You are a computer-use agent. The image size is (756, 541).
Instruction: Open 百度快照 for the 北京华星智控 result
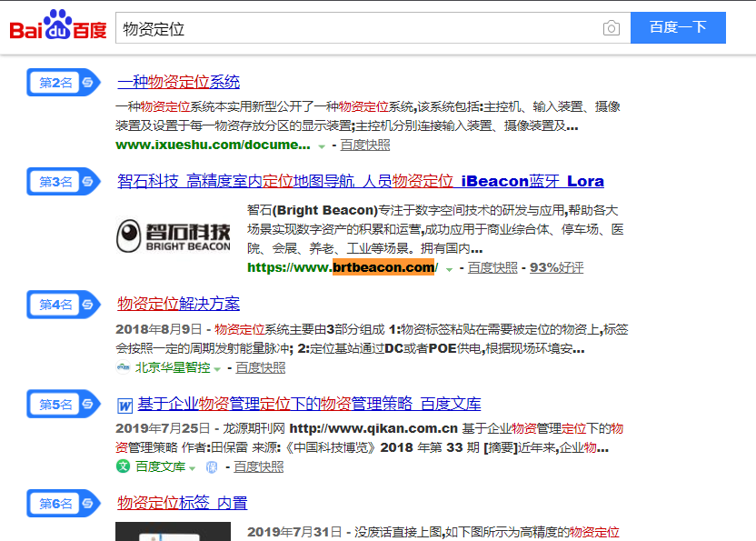click(x=261, y=367)
